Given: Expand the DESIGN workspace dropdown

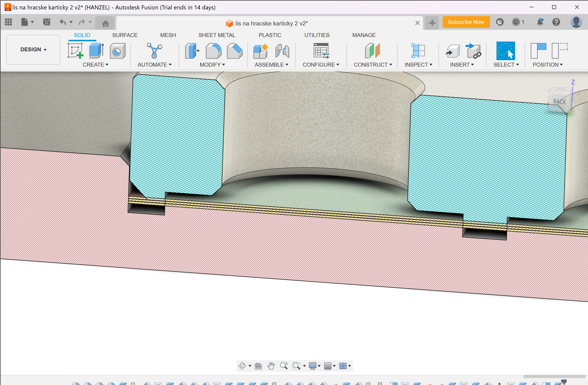Looking at the screenshot, I should point(33,50).
